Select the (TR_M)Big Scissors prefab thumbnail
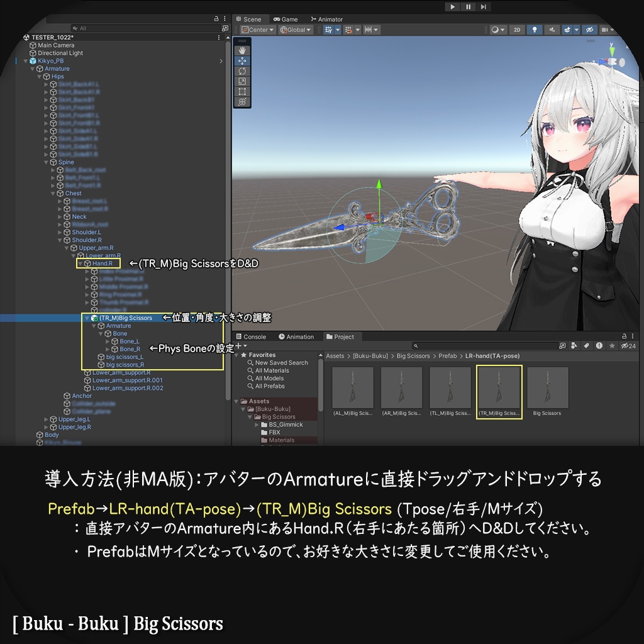 pyautogui.click(x=500, y=389)
